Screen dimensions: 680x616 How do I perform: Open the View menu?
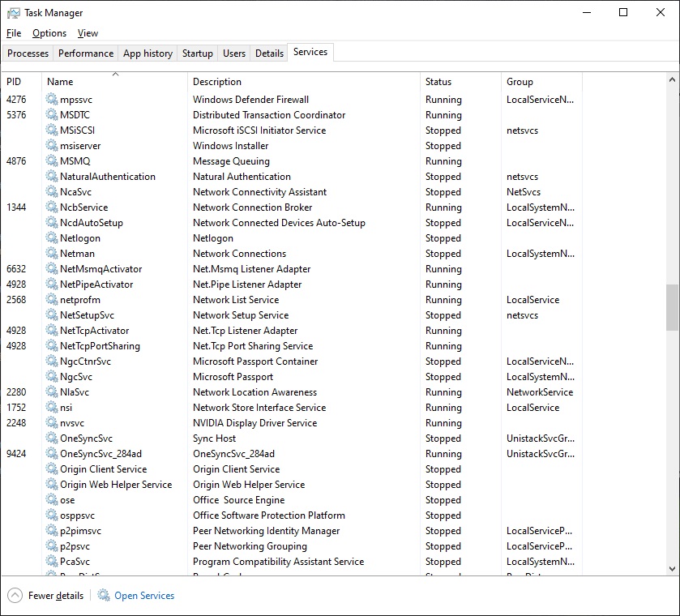[88, 33]
